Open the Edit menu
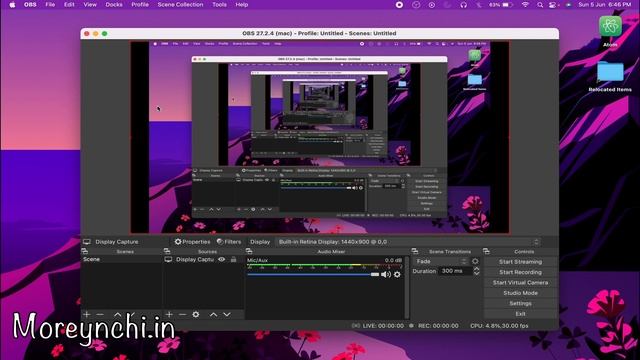 tap(69, 5)
